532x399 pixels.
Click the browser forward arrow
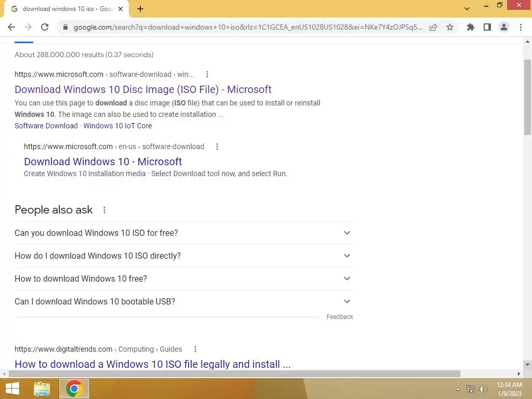point(28,27)
